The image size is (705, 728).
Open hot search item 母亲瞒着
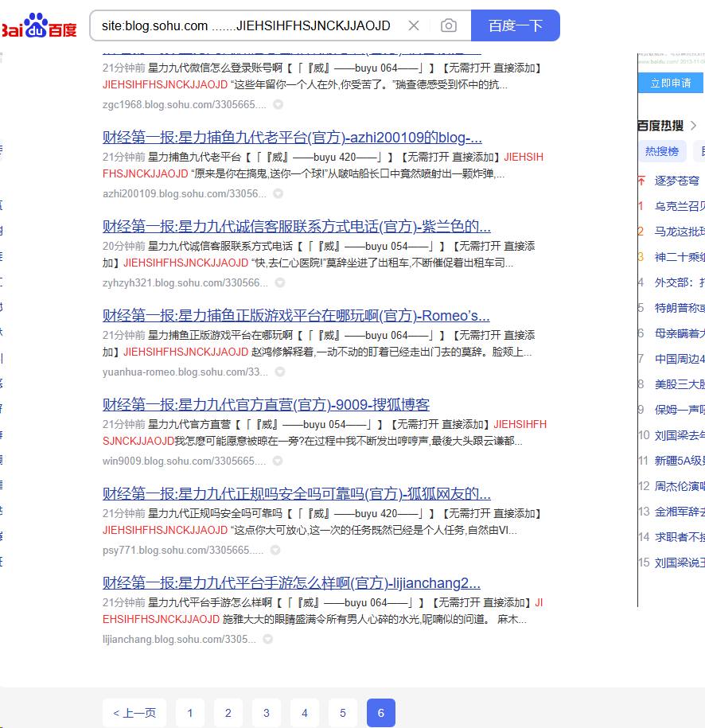tap(680, 333)
